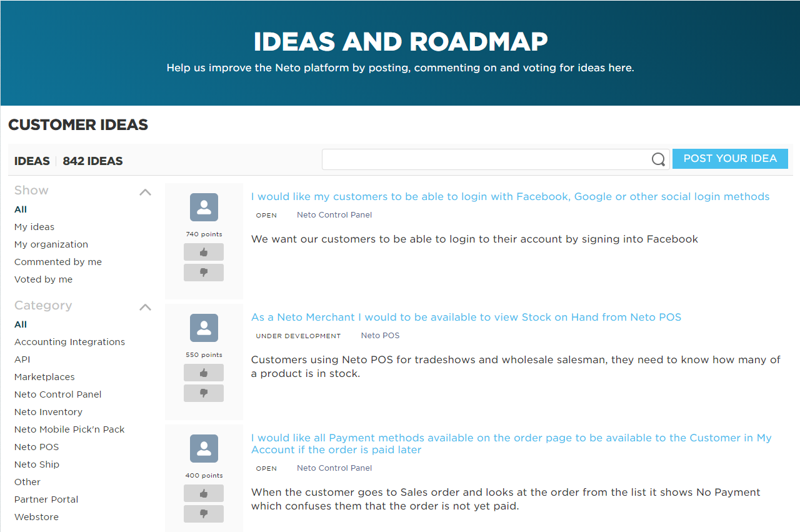
Task: Select the All filter under Show
Action: tap(21, 209)
